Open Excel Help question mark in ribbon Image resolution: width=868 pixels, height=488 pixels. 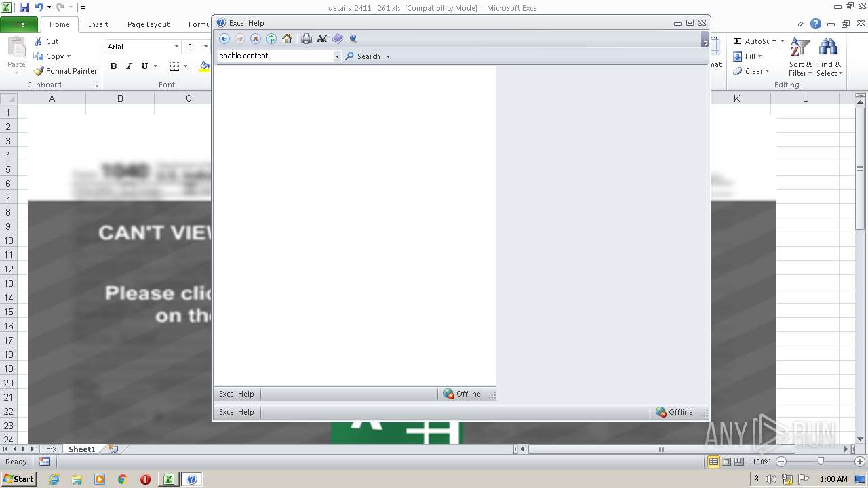click(x=816, y=24)
